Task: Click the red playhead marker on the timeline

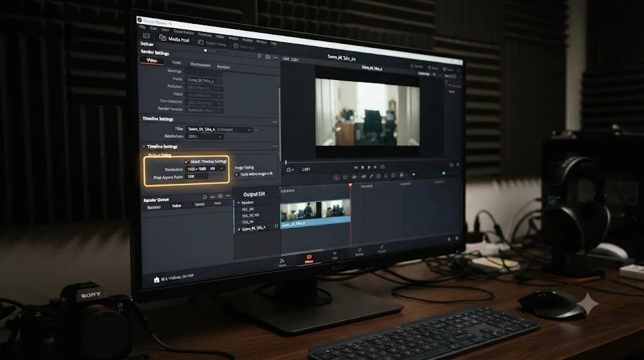Action: coord(350,186)
